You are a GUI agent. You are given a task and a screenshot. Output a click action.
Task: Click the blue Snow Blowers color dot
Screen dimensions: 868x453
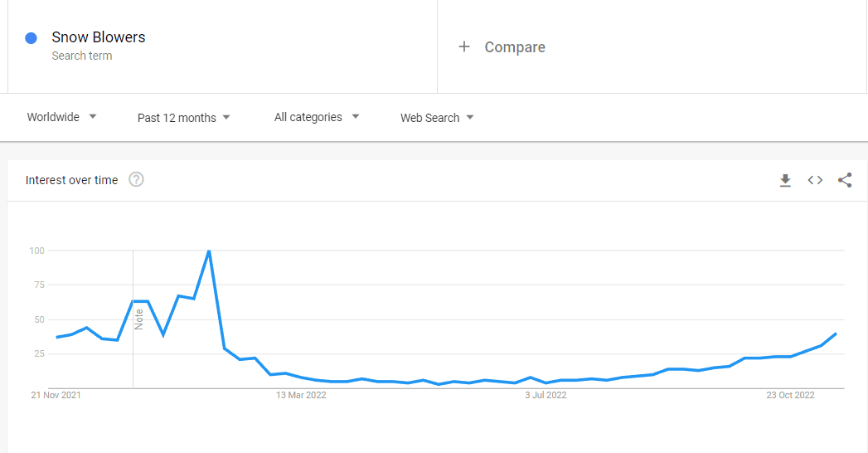pos(31,37)
